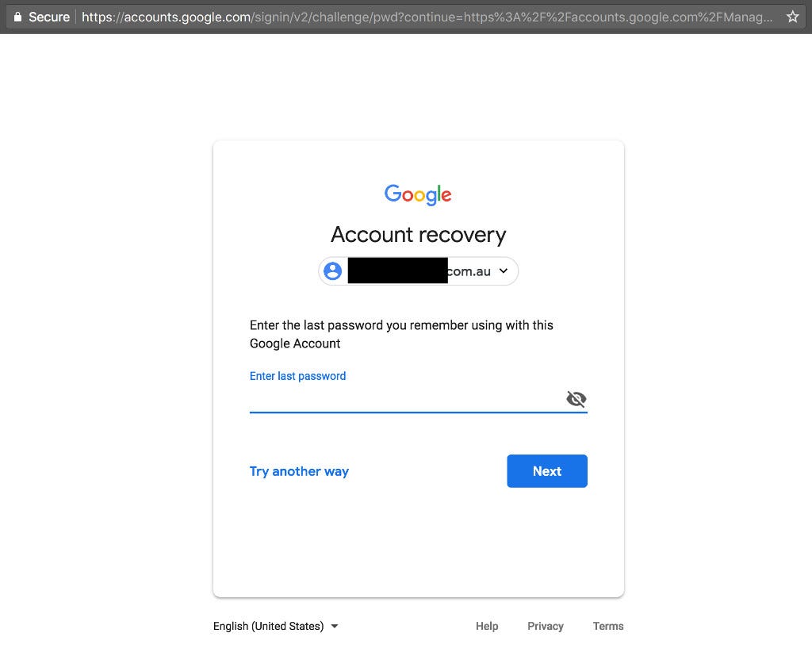Click the browser address bar URL
The width and height of the screenshot is (812, 656).
pos(427,17)
